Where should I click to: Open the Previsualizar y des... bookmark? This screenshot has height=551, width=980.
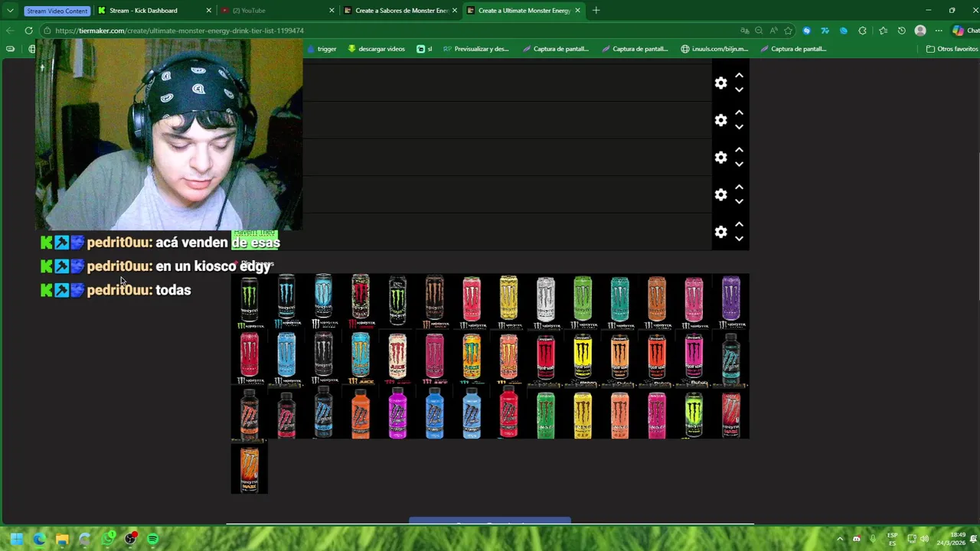tap(475, 49)
